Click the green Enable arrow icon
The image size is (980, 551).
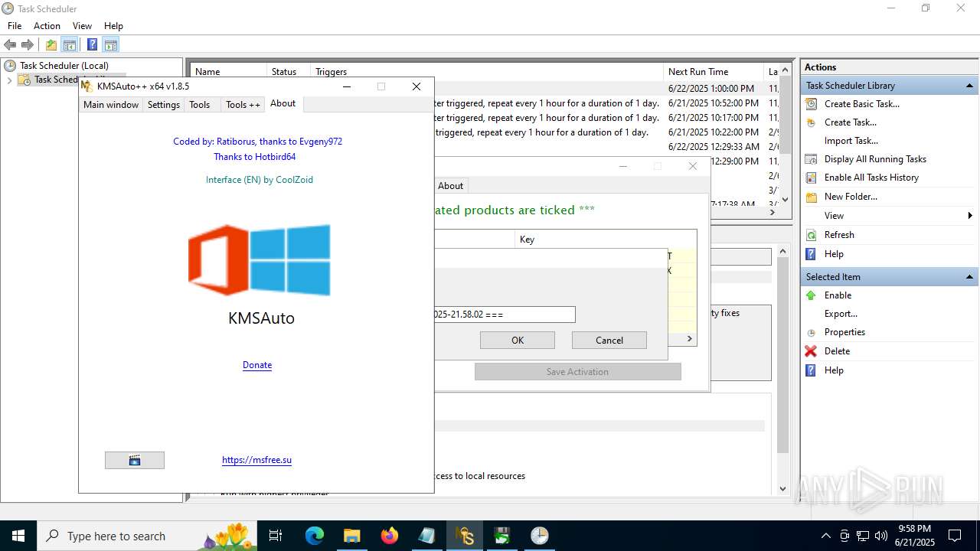[811, 295]
